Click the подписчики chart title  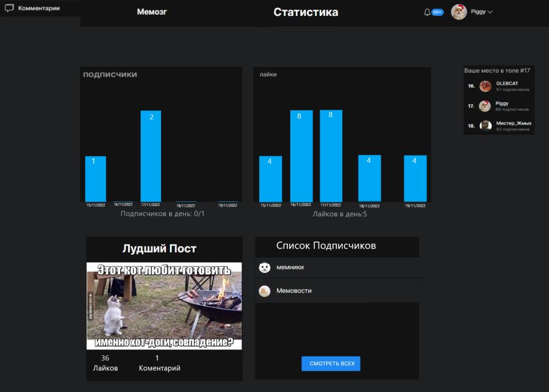tap(110, 74)
